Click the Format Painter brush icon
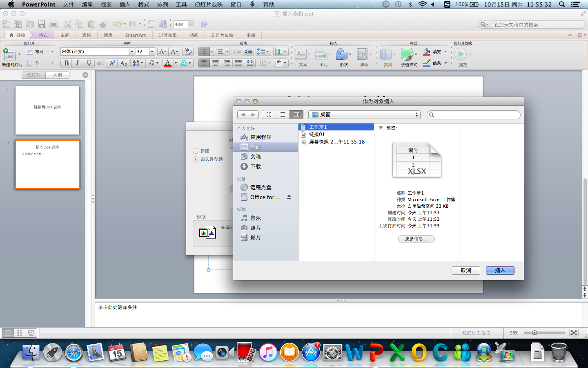588x368 pixels. (104, 24)
